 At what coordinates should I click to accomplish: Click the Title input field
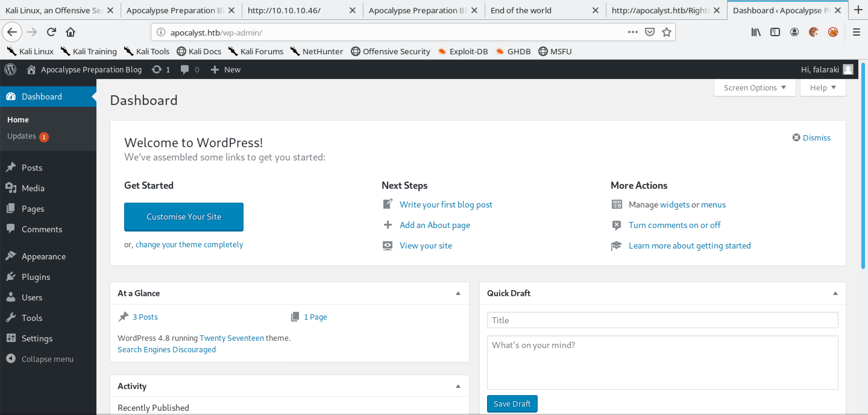[663, 320]
